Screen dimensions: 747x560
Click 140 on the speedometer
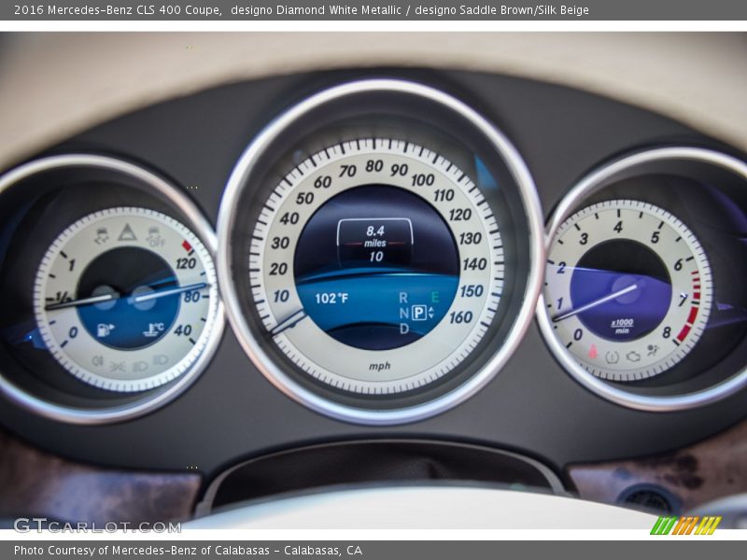(474, 264)
